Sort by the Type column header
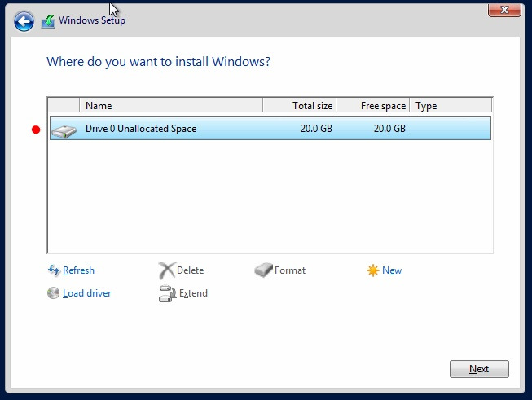 pos(451,106)
